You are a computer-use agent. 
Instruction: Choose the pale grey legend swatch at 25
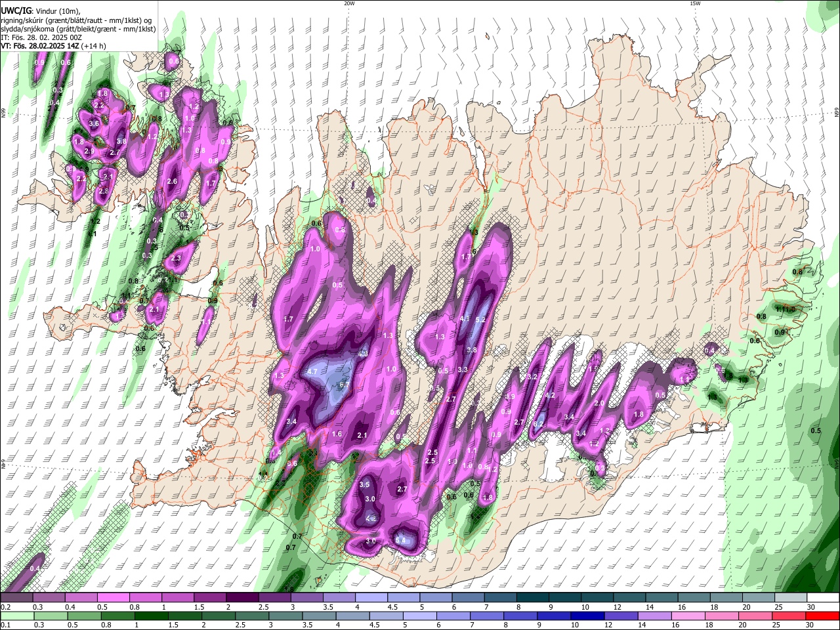click(791, 598)
